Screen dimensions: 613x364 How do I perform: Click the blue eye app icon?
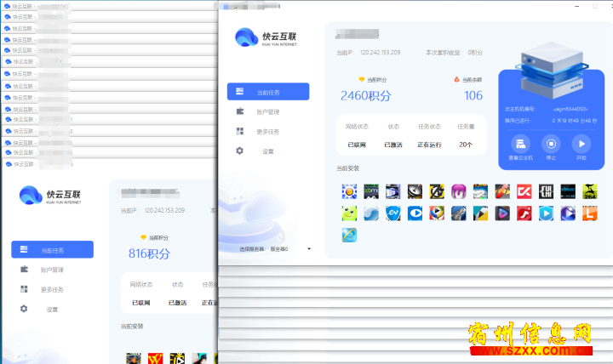pos(415,213)
